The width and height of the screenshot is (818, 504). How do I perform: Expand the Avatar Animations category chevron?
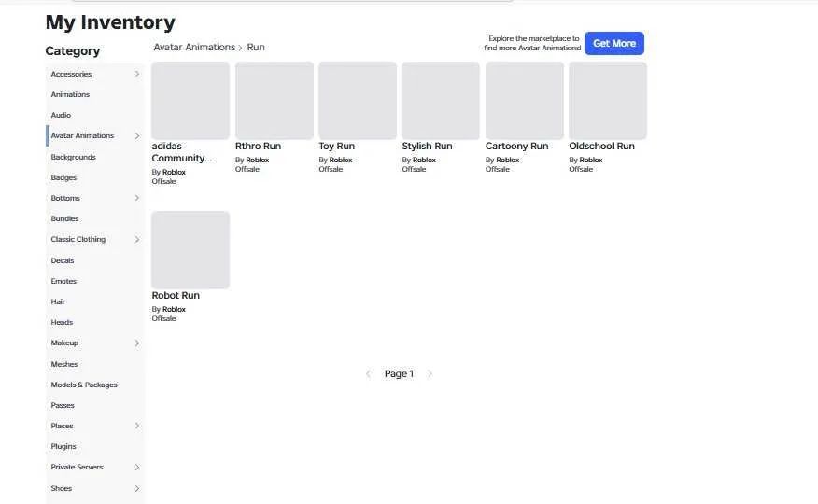[x=137, y=135]
